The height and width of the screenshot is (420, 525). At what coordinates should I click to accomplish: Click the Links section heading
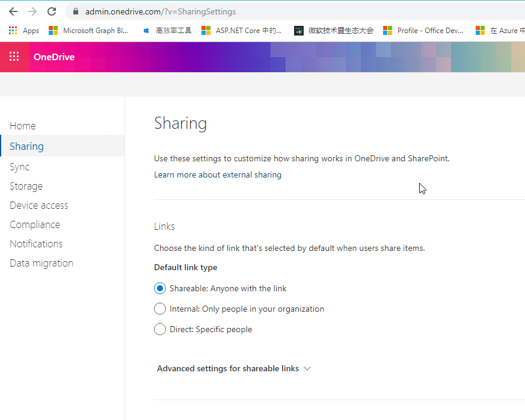(x=164, y=226)
